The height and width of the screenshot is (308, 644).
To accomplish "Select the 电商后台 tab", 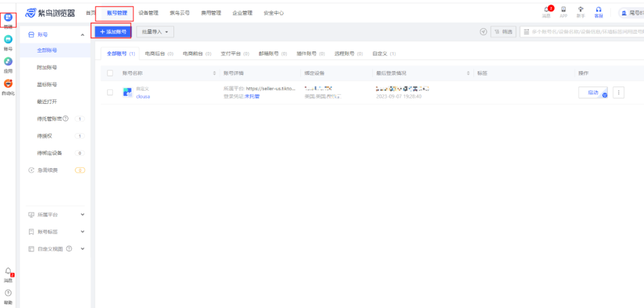I will (x=159, y=54).
